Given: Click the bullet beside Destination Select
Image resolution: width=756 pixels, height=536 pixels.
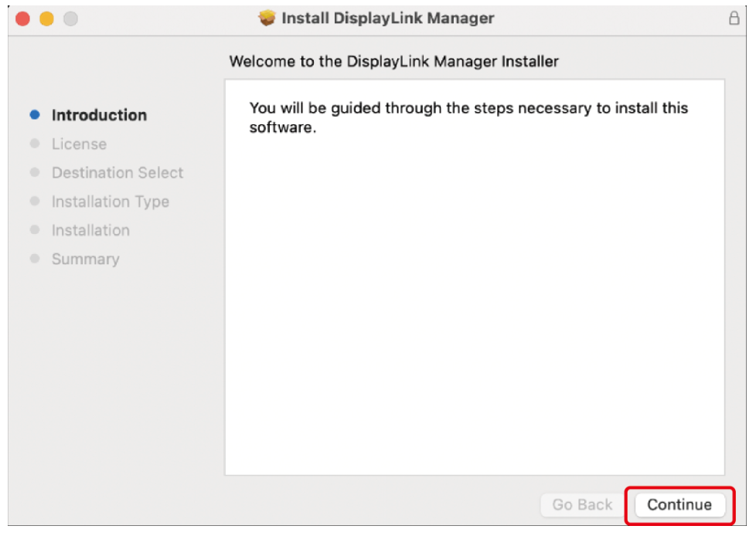Looking at the screenshot, I should (x=34, y=173).
